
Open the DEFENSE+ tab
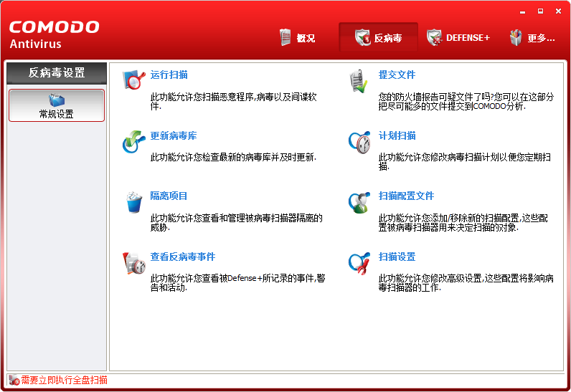(x=458, y=37)
